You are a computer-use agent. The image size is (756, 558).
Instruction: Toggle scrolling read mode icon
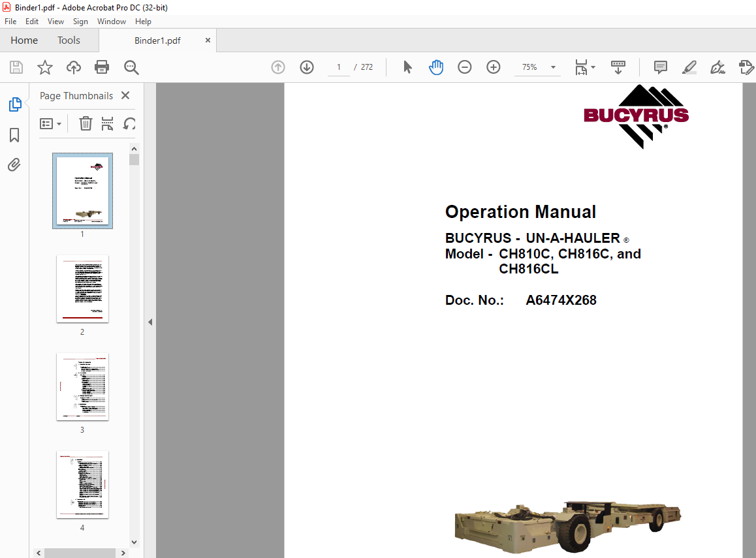[618, 67]
